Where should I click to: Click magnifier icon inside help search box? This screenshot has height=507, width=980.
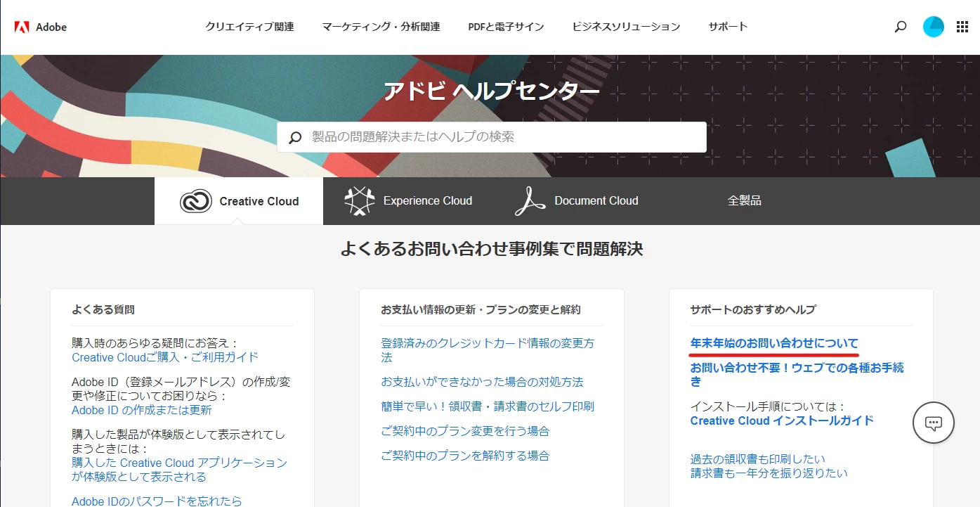click(x=296, y=137)
